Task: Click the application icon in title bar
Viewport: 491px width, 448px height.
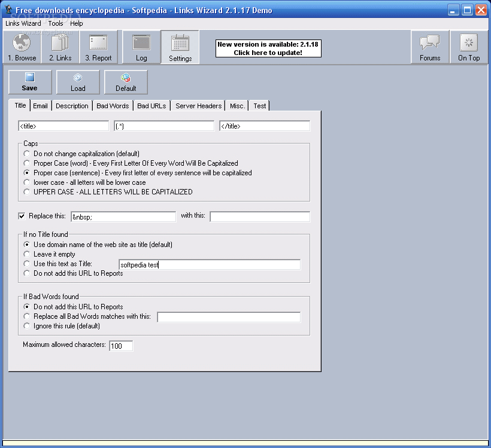Action: tap(8, 10)
